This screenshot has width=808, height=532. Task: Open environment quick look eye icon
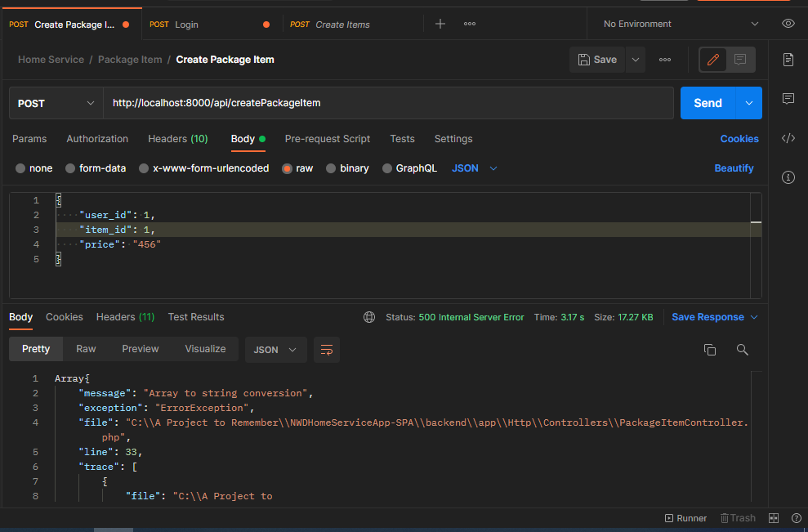tap(788, 24)
